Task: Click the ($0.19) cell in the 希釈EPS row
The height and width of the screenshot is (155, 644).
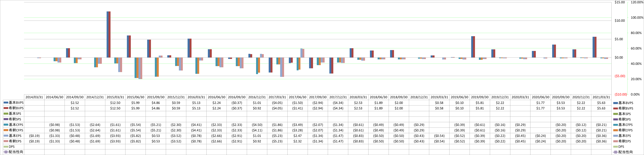Action: (34, 141)
